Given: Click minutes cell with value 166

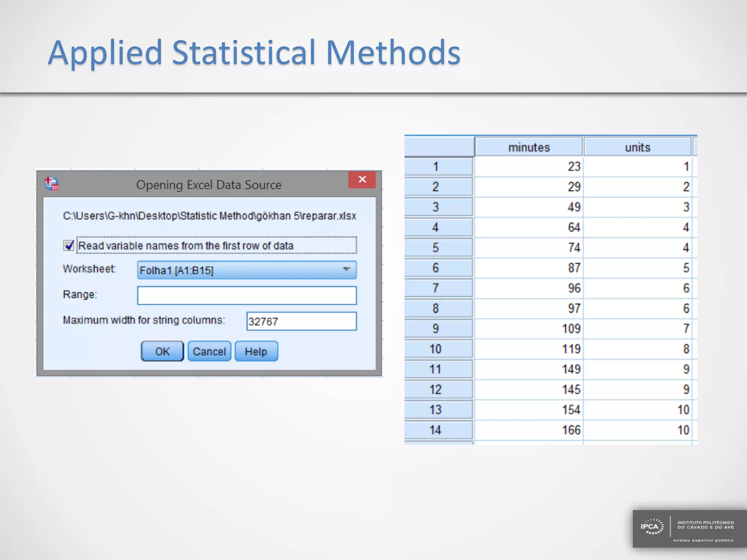Looking at the screenshot, I should pos(529,430).
